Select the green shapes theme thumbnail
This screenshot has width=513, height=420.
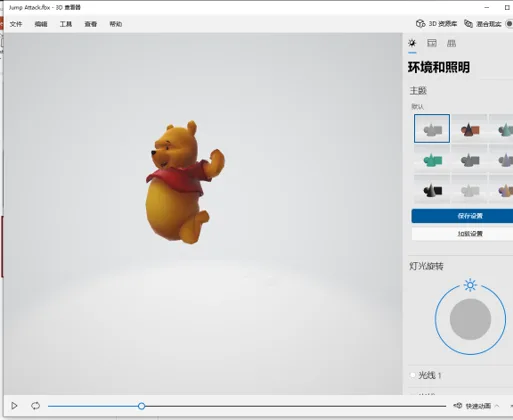click(432, 160)
